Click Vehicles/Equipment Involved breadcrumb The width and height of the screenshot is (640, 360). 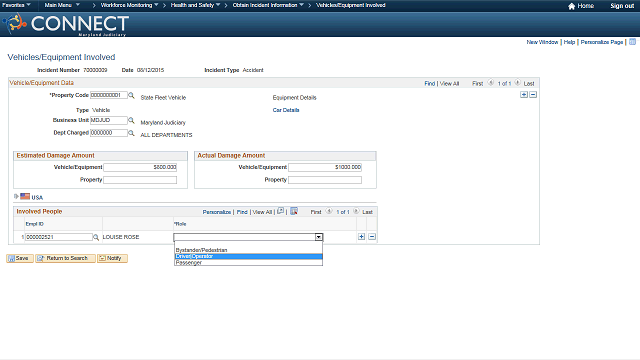tap(351, 5)
